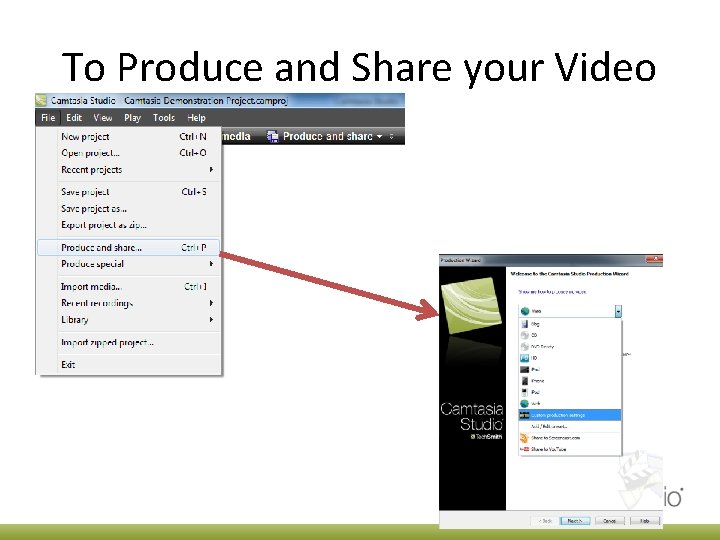Open the Play menu

[133, 118]
